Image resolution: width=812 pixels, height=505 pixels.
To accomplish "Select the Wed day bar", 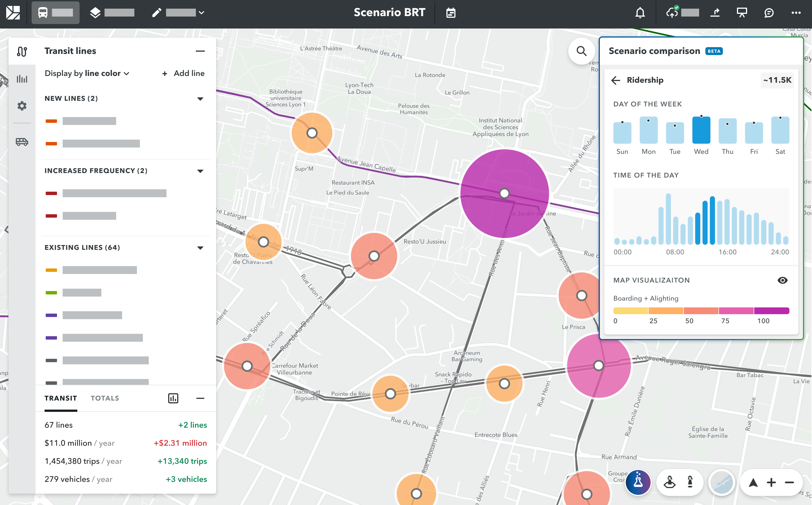I will click(x=701, y=130).
